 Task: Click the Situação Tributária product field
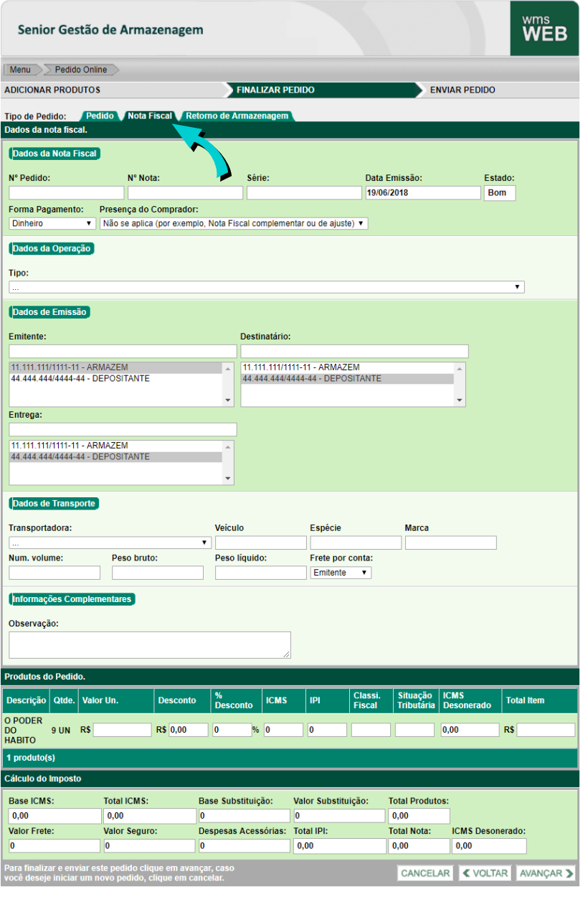tap(414, 730)
